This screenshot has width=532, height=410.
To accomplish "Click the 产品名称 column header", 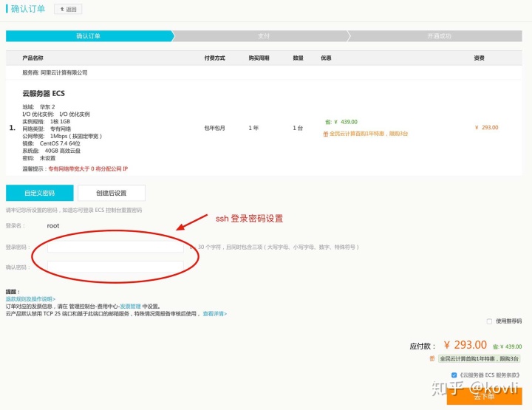I will tap(33, 58).
